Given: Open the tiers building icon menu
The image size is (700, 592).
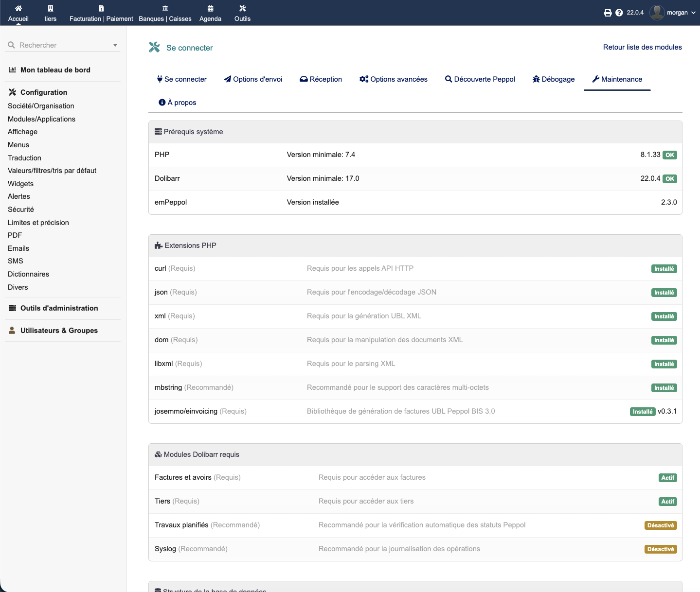Looking at the screenshot, I should click(x=51, y=8).
